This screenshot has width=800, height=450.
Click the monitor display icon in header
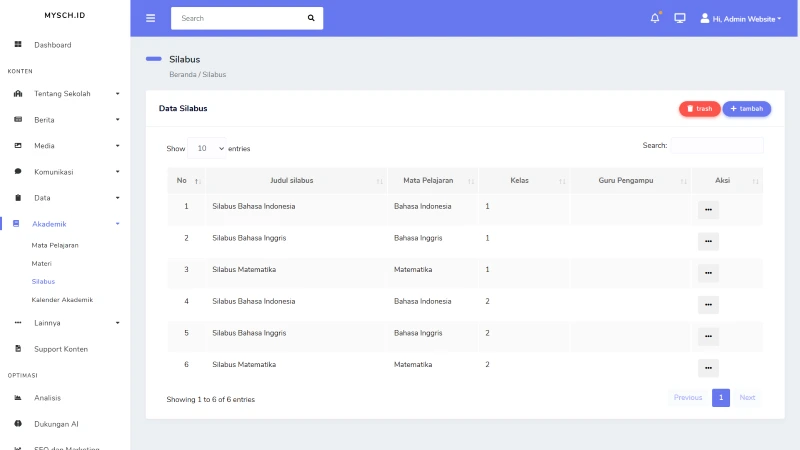pos(680,18)
